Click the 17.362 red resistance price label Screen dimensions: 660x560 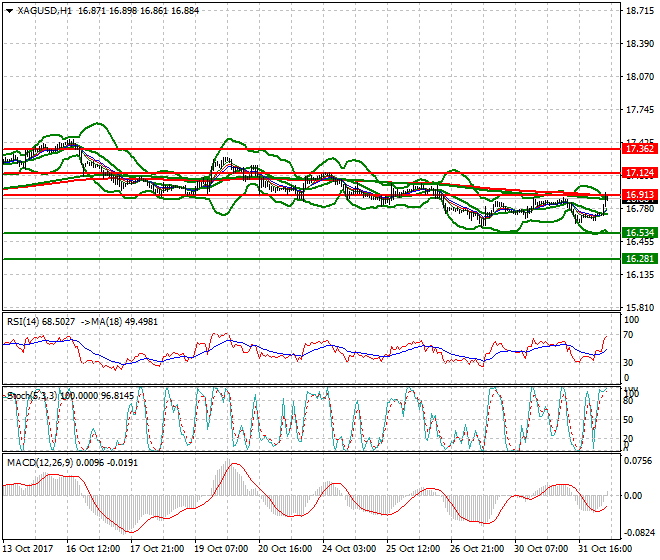[x=640, y=149]
